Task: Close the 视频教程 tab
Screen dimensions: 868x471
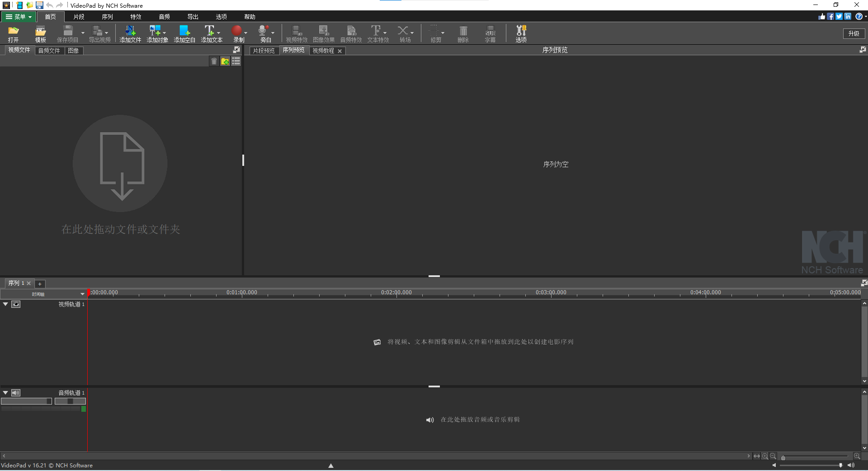Action: [340, 51]
